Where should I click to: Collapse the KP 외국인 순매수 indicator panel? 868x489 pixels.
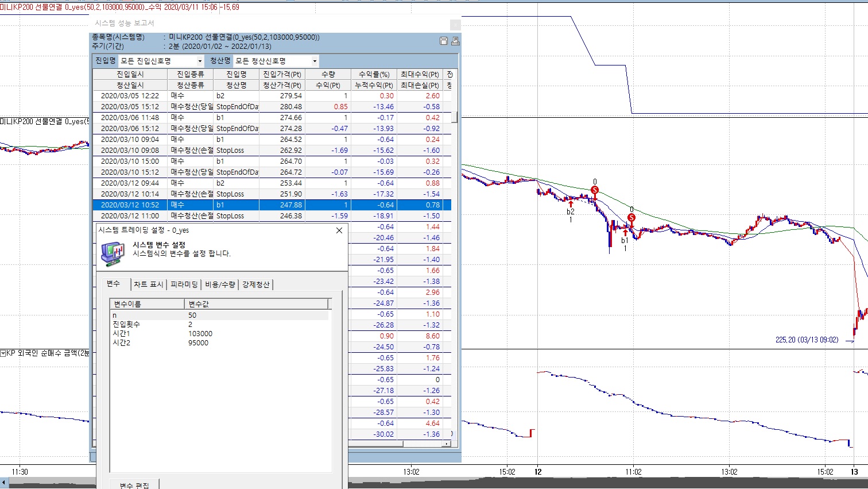point(3,353)
